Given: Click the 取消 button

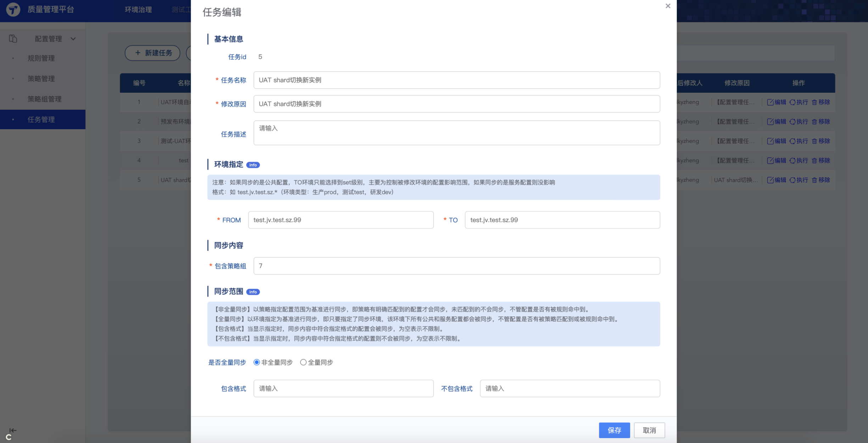Looking at the screenshot, I should tap(649, 430).
